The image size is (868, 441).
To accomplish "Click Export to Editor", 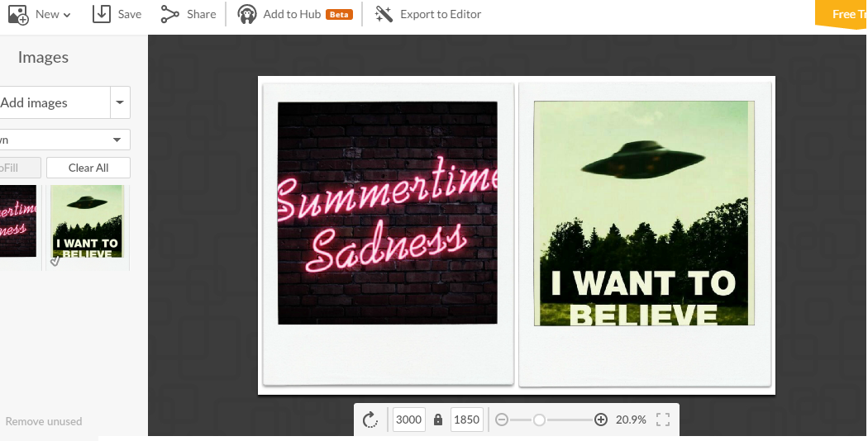I will pyautogui.click(x=441, y=14).
